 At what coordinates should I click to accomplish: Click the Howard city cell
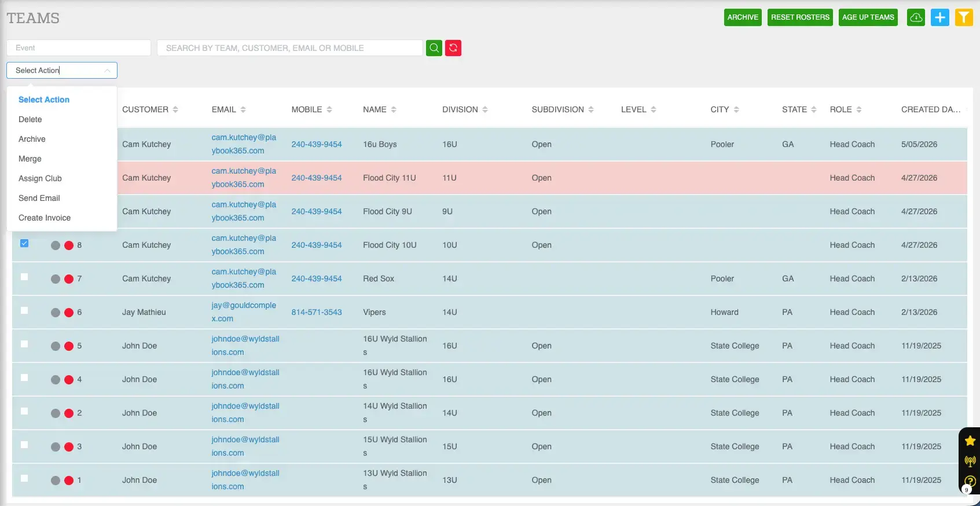point(724,312)
